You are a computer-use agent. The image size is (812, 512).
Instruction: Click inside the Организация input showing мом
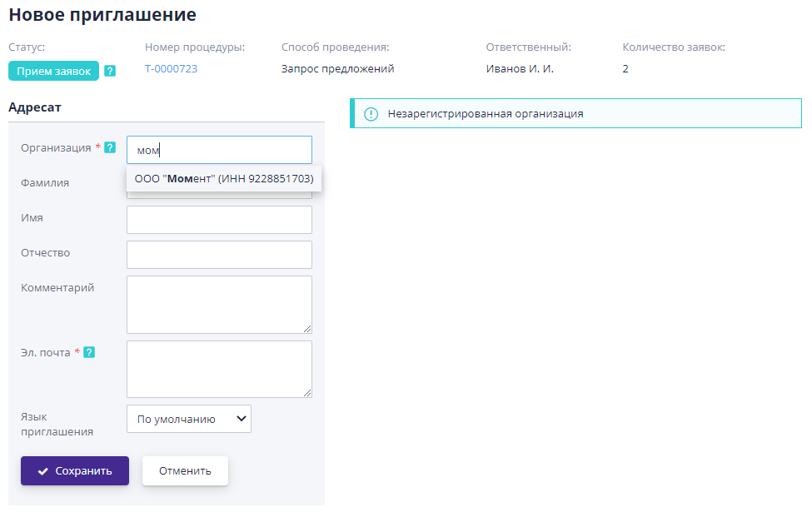(x=219, y=150)
